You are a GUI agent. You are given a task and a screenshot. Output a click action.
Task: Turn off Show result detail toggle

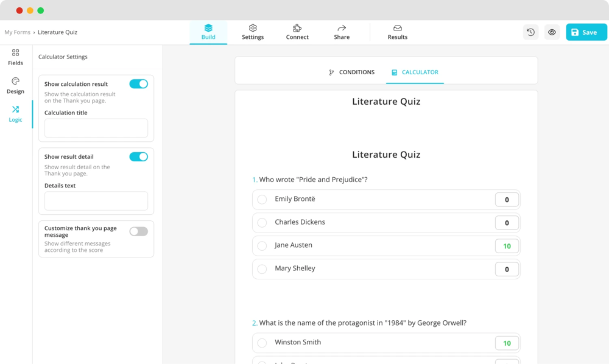pos(139,157)
